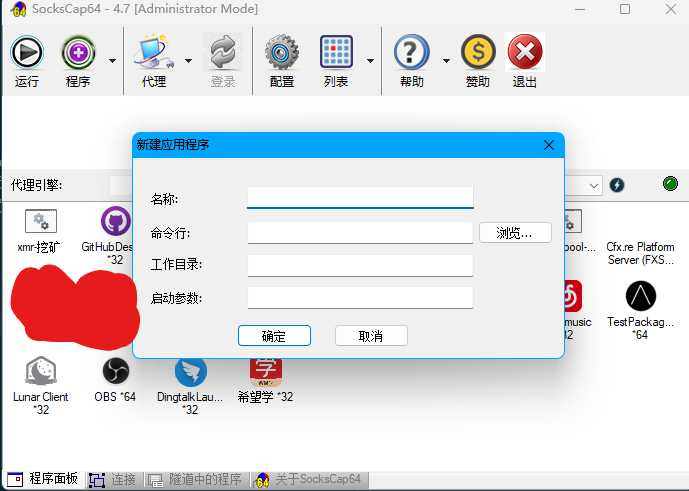
Task: Focus the 启动参数 input field
Action: pos(360,298)
